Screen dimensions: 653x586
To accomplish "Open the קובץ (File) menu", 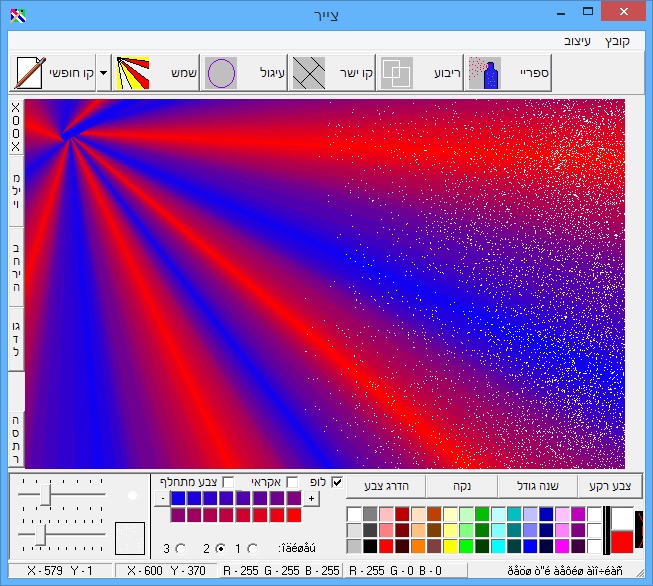I will [617, 41].
